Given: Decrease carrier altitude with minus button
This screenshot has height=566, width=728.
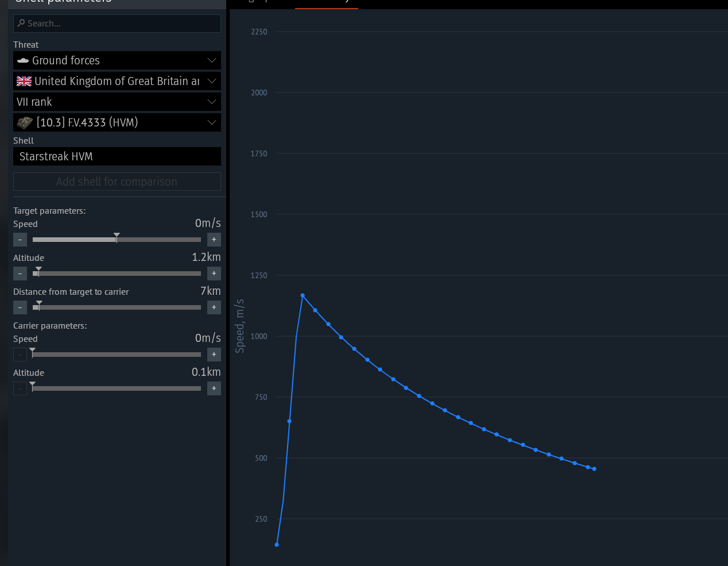Looking at the screenshot, I should click(x=20, y=388).
